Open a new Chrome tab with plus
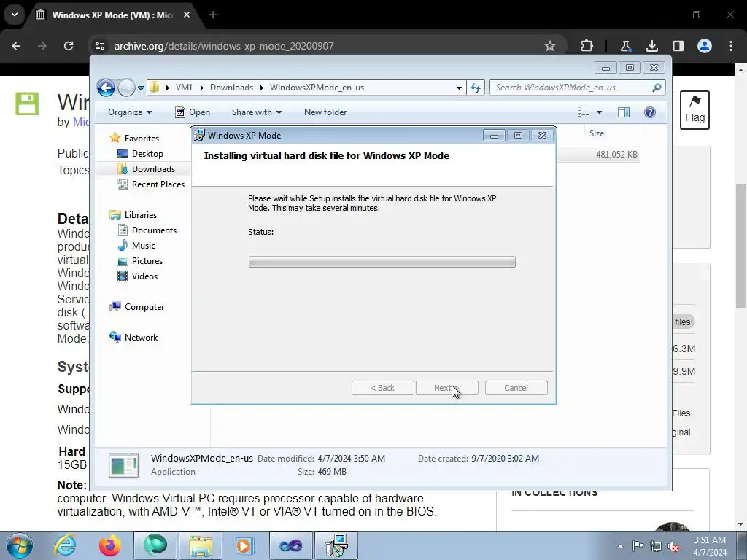The width and height of the screenshot is (747, 560). [x=213, y=15]
